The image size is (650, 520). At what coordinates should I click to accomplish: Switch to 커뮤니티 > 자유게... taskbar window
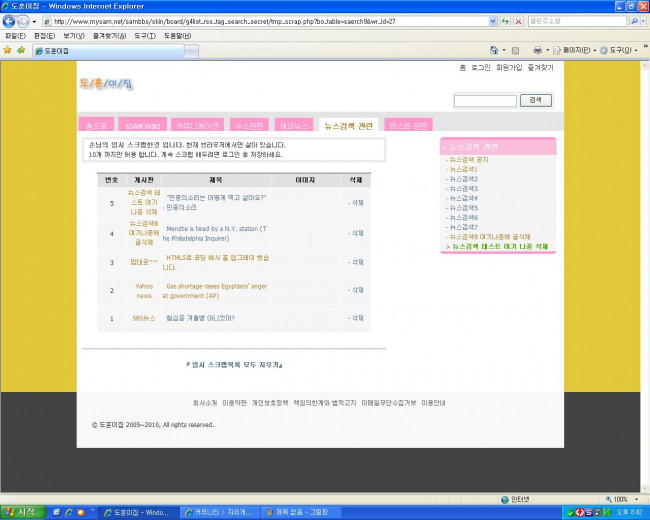[x=222, y=513]
